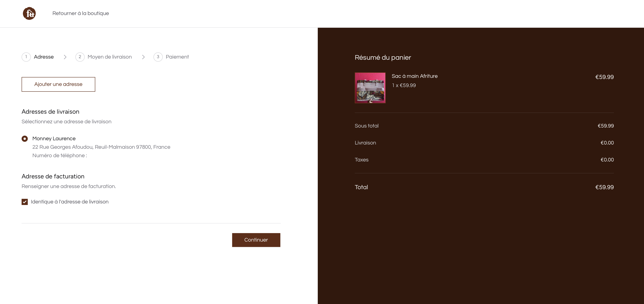
Task: Uncheck Identique à l'adresse de livraison
Action: pyautogui.click(x=24, y=202)
